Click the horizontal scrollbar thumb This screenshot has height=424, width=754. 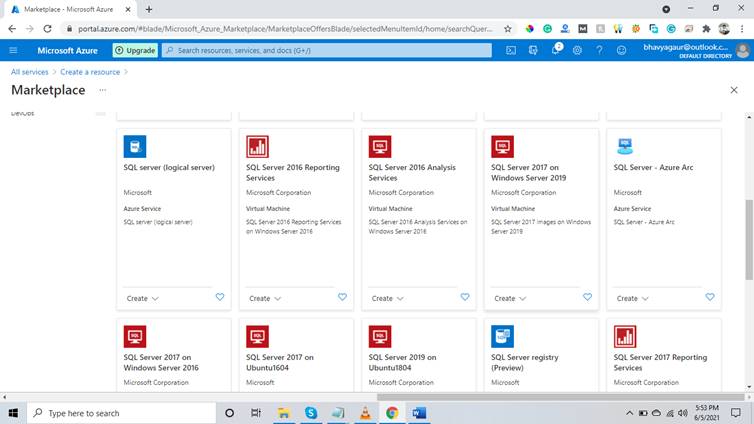561,397
